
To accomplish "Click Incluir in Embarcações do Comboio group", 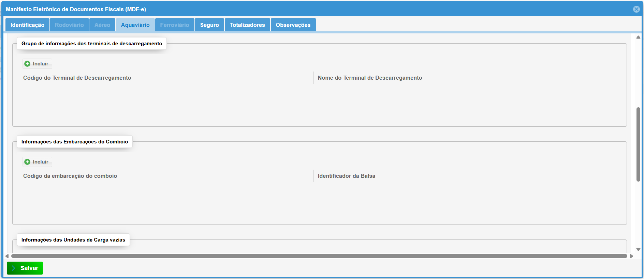I will pyautogui.click(x=37, y=162).
